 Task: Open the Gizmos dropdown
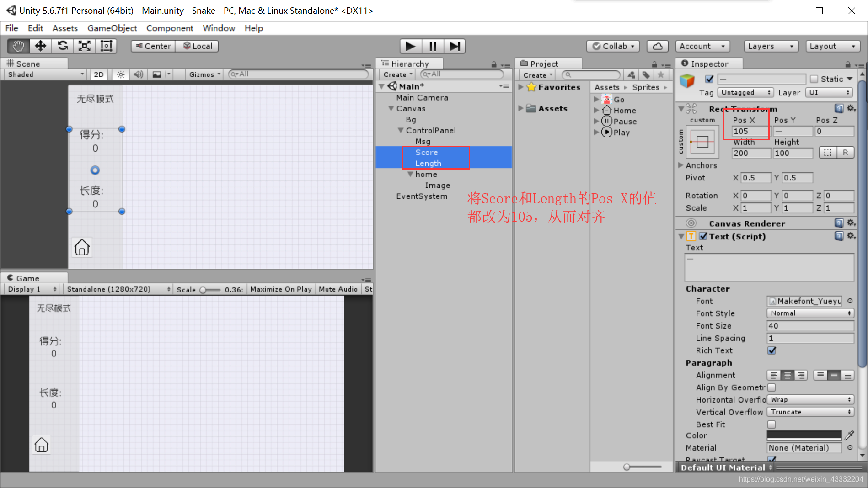coord(204,74)
